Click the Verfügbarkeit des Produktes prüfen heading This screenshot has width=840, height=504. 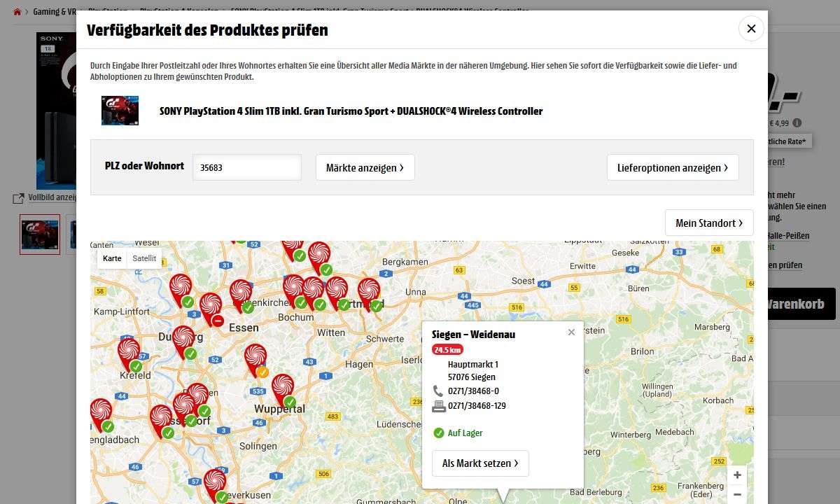[x=207, y=29]
